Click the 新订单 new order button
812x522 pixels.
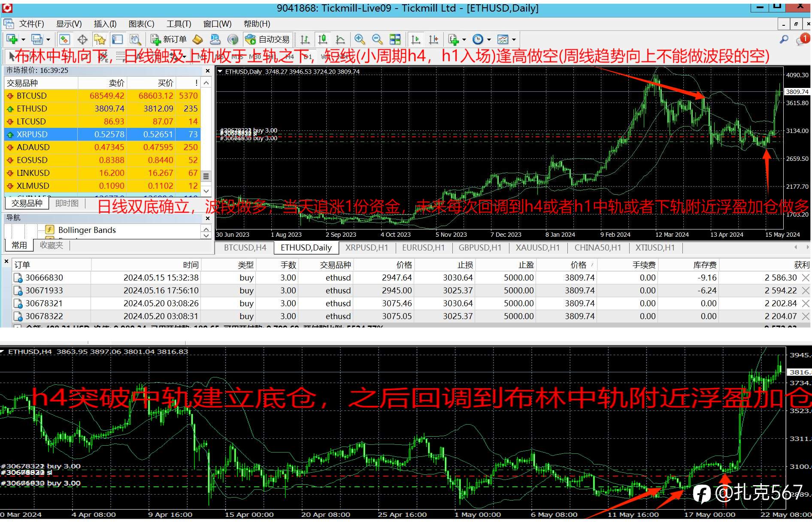coord(168,39)
